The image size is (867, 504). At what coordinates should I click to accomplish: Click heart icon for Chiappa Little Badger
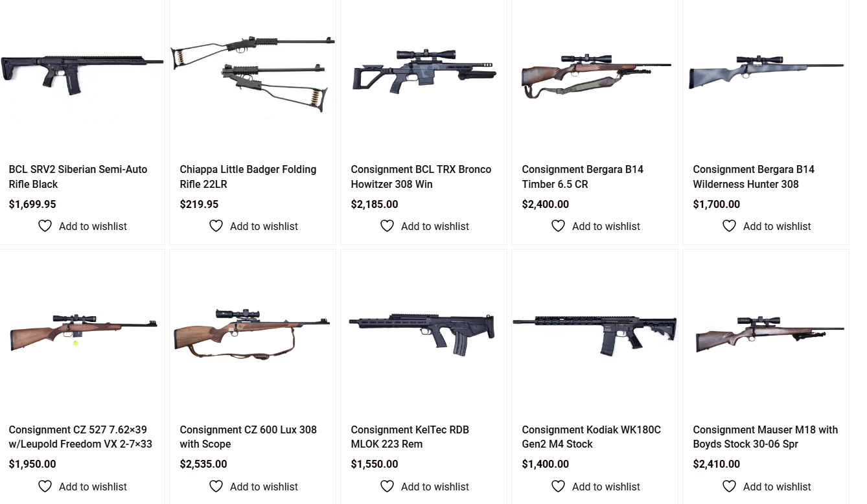[216, 226]
